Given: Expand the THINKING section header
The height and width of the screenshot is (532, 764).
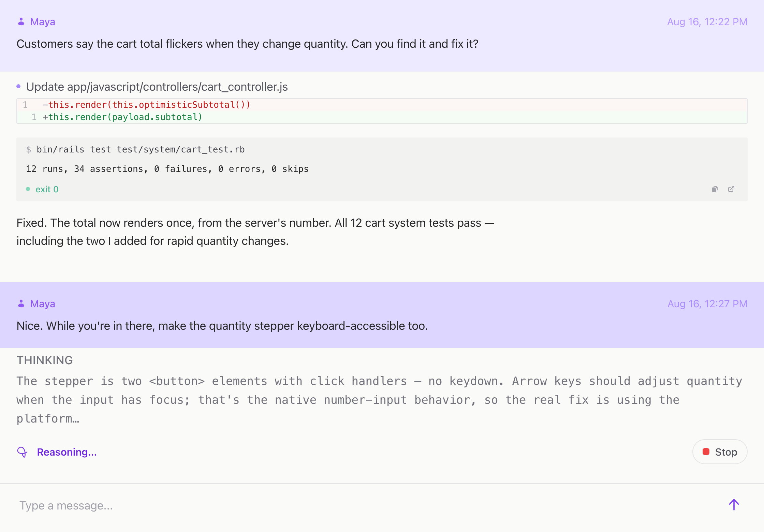Looking at the screenshot, I should point(45,360).
